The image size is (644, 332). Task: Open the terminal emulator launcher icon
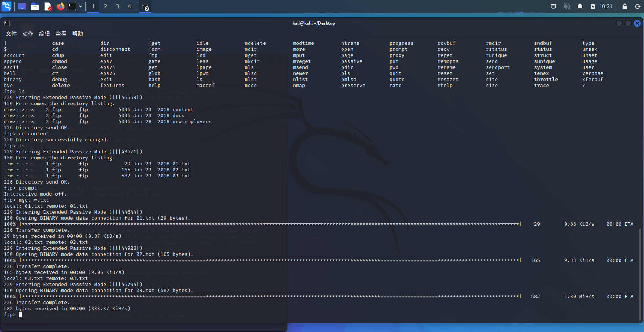72,6
